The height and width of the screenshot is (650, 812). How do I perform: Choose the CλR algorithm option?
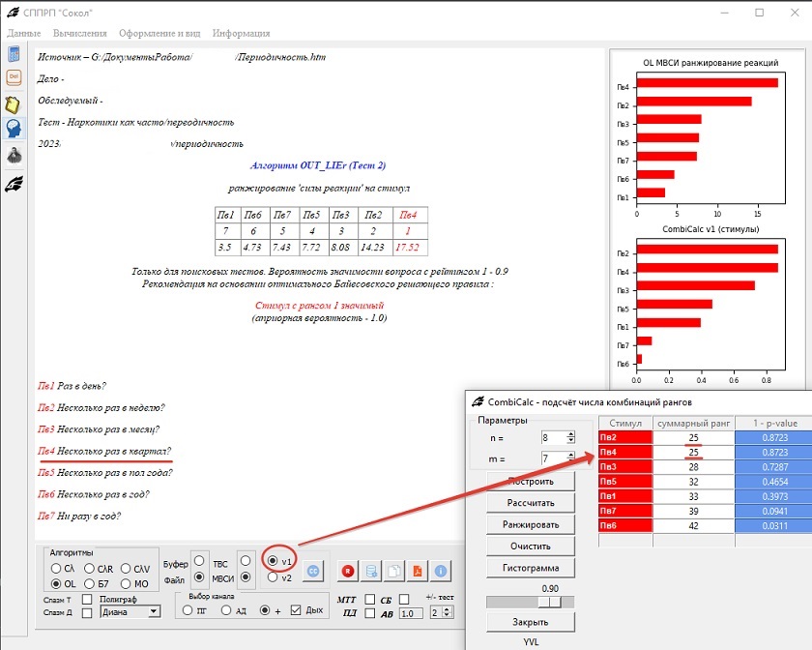pyautogui.click(x=89, y=569)
